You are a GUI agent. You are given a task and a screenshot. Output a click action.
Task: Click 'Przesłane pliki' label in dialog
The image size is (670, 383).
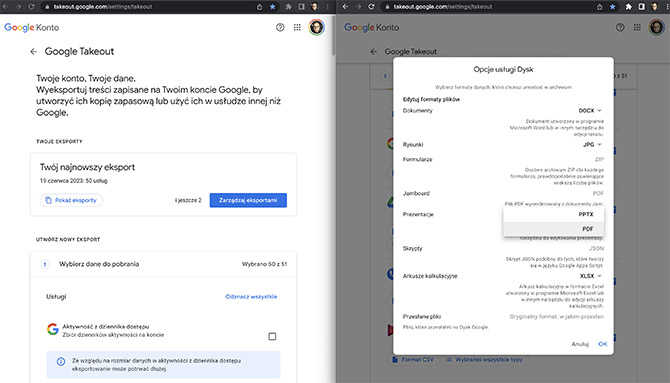click(422, 317)
